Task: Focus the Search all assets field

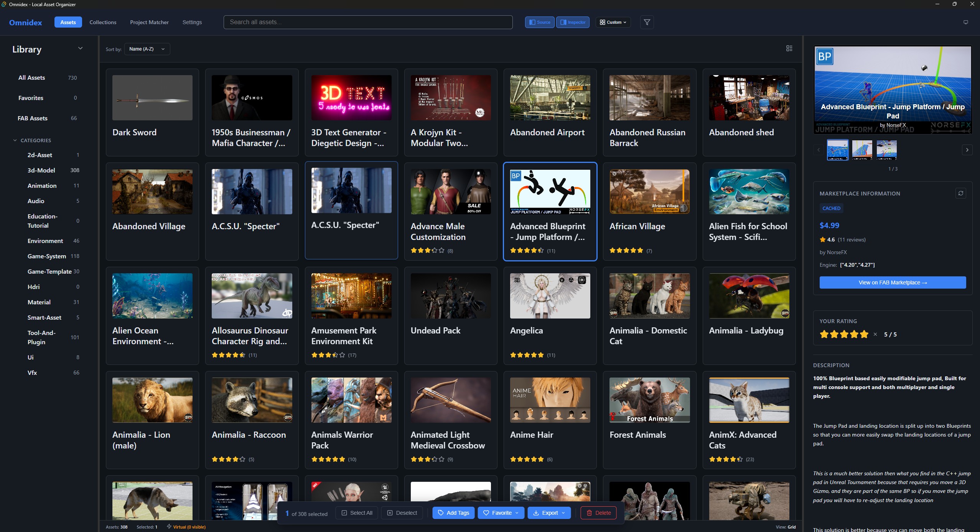Action: click(x=368, y=22)
